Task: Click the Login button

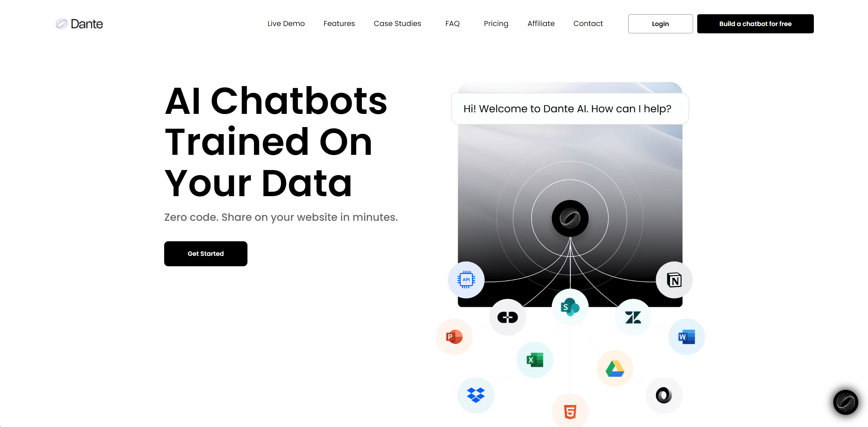Action: [660, 24]
